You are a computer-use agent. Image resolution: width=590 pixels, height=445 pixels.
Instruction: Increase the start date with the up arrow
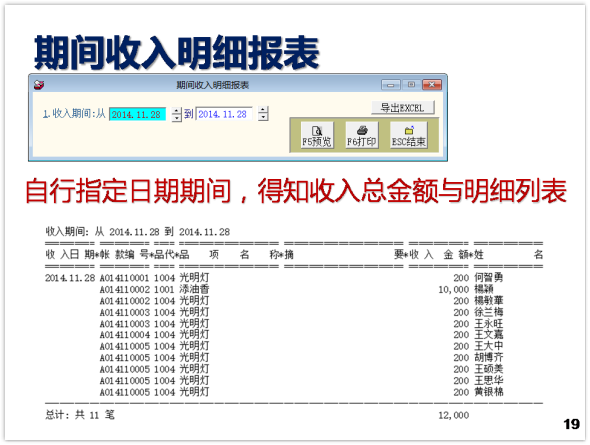pos(176,111)
